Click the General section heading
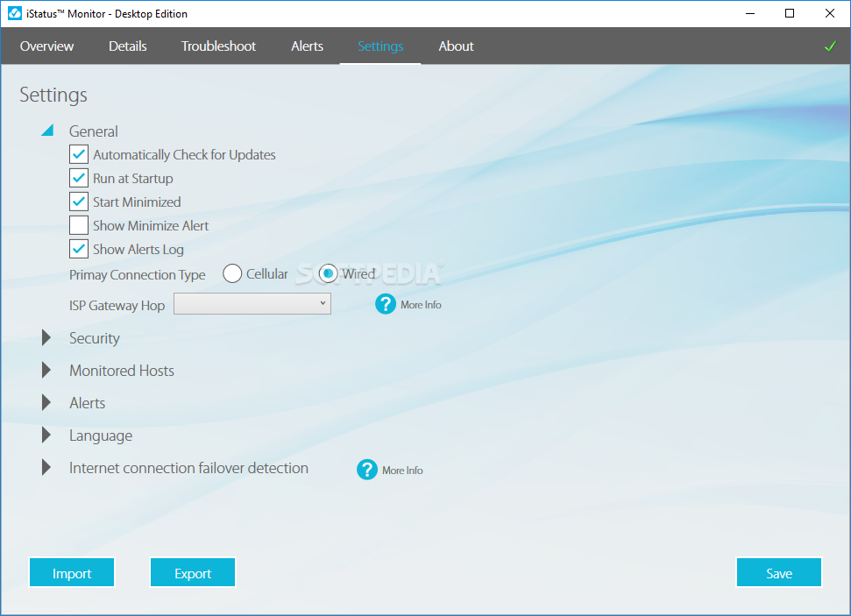This screenshot has height=616, width=851. coord(94,131)
